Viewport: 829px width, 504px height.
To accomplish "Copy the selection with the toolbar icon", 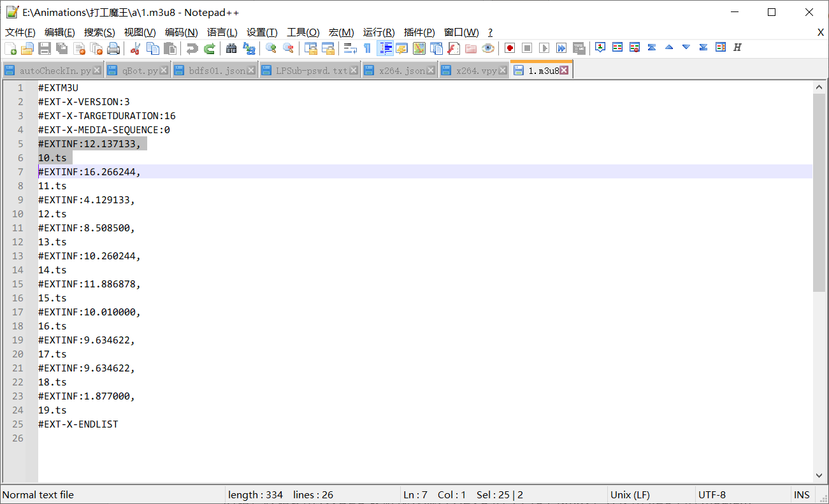I will pyautogui.click(x=153, y=48).
